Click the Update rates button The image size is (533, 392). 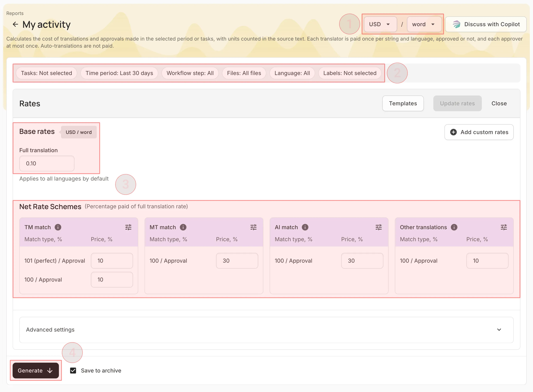tap(457, 103)
